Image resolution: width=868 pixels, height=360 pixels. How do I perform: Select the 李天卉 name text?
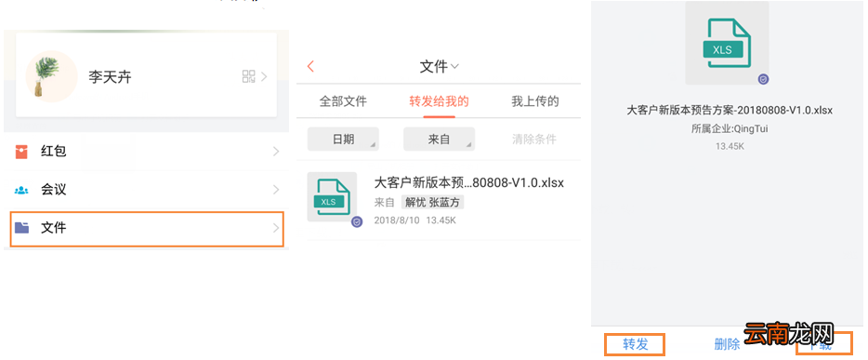click(110, 77)
